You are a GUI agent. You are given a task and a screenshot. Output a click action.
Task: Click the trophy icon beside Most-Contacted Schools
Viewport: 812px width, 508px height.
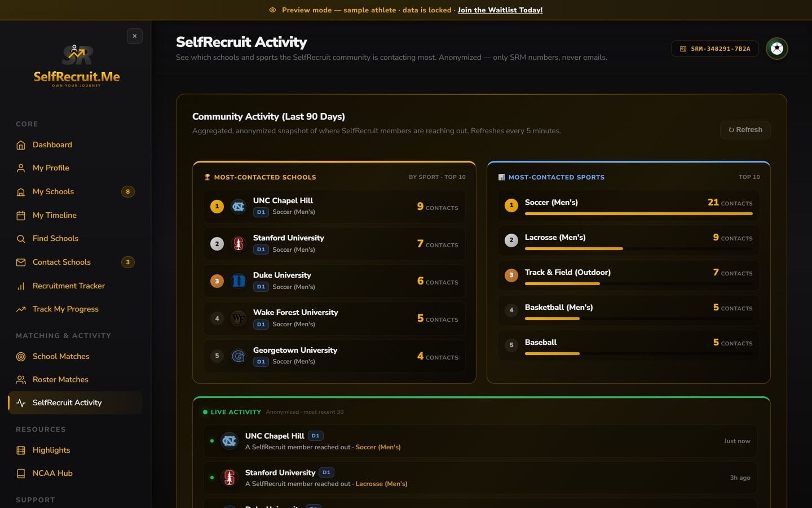tap(207, 177)
